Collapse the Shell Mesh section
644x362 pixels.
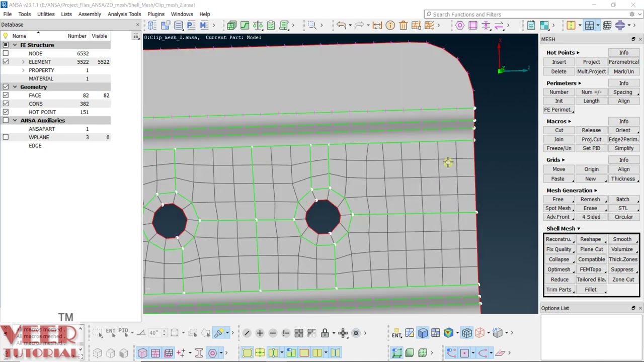click(x=579, y=229)
